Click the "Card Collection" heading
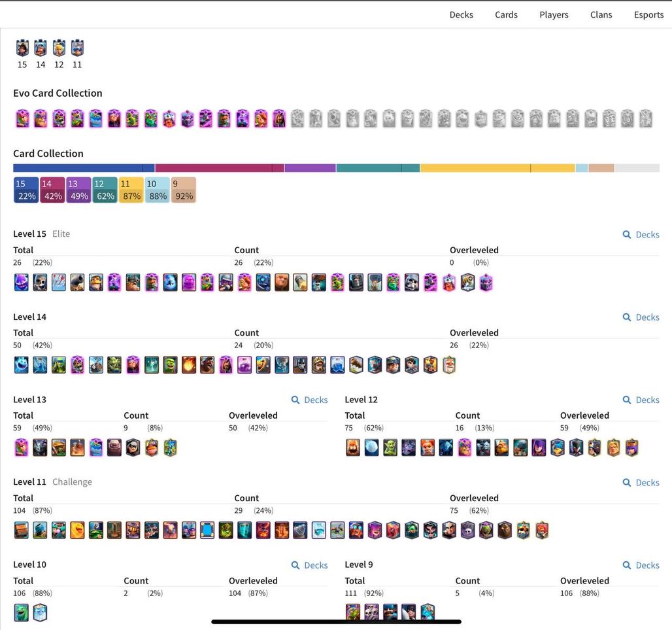 click(x=48, y=154)
